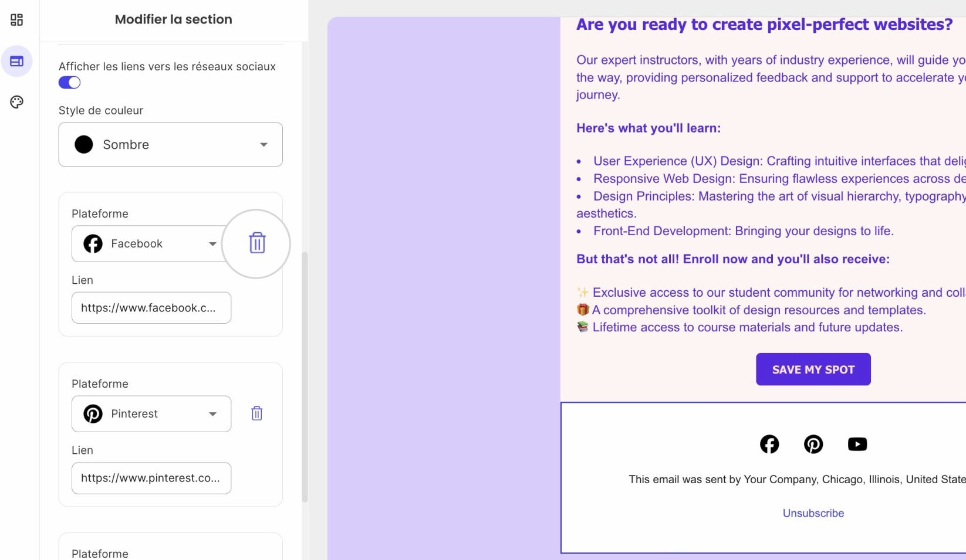Viewport: 966px width, 560px height.
Task: Select the pixel-perfect websites heading text
Action: (x=765, y=25)
